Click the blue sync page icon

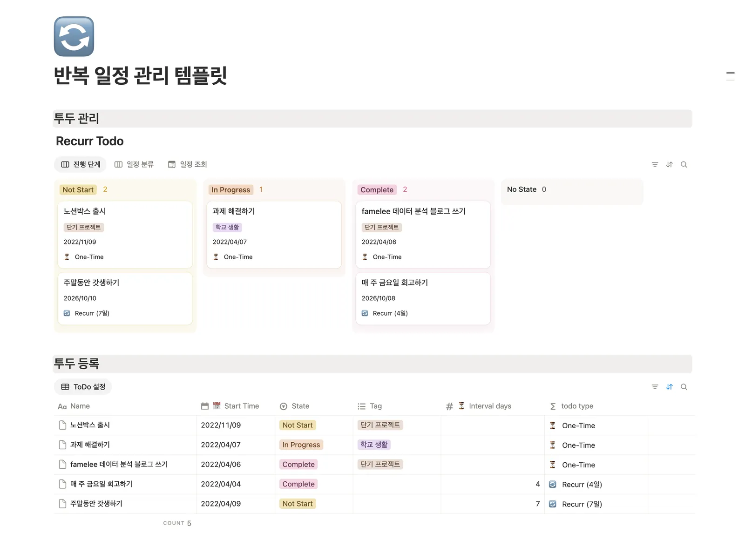[x=74, y=37]
